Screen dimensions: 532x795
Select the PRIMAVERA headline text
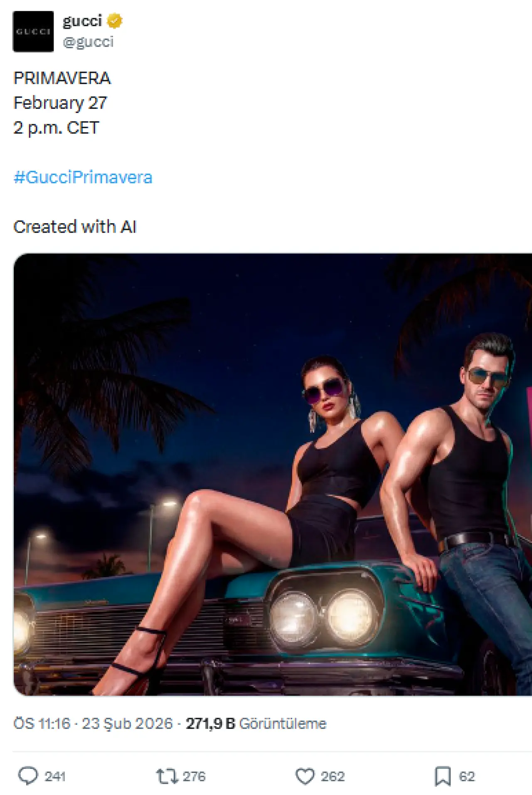[x=62, y=78]
